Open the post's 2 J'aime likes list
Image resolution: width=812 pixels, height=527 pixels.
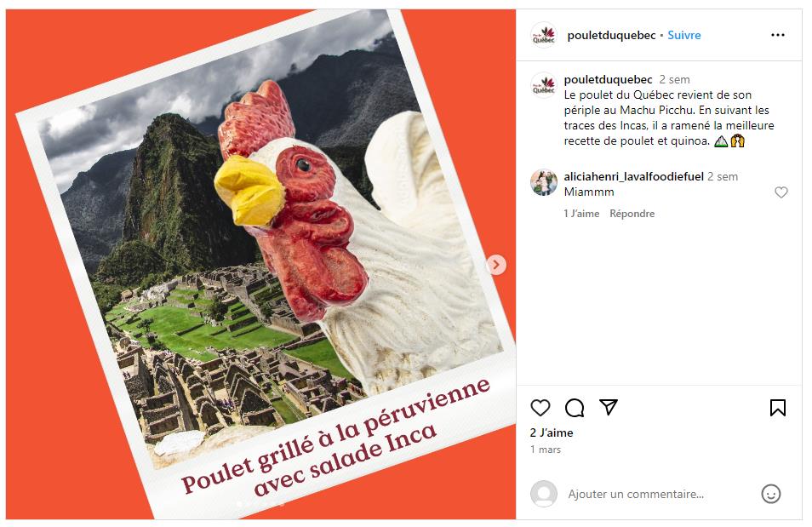(552, 432)
